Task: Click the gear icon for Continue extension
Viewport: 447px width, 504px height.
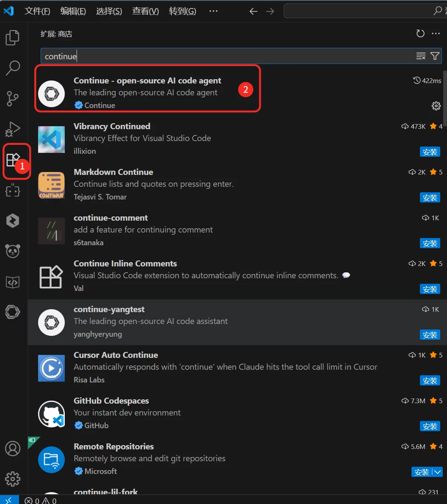Action: (x=436, y=106)
